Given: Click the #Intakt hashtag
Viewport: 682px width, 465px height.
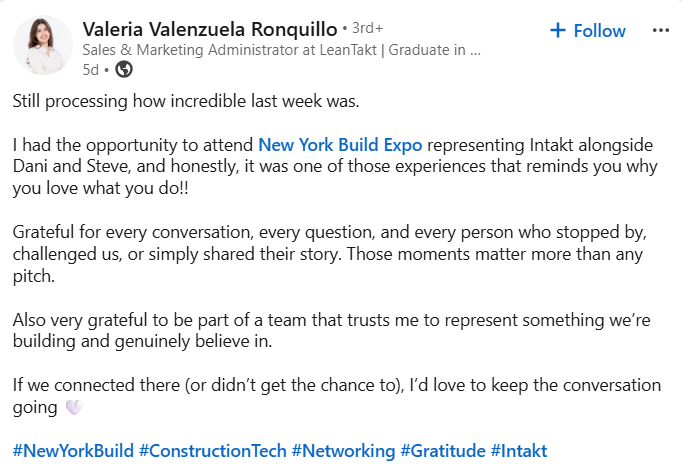Looking at the screenshot, I should tap(518, 450).
